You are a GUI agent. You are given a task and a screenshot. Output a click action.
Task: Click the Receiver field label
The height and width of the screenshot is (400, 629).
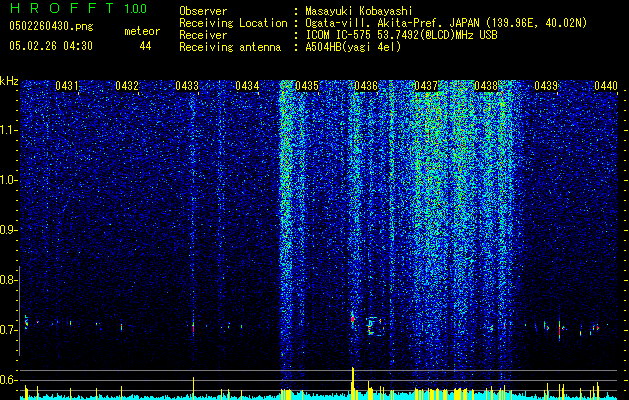[x=203, y=35]
